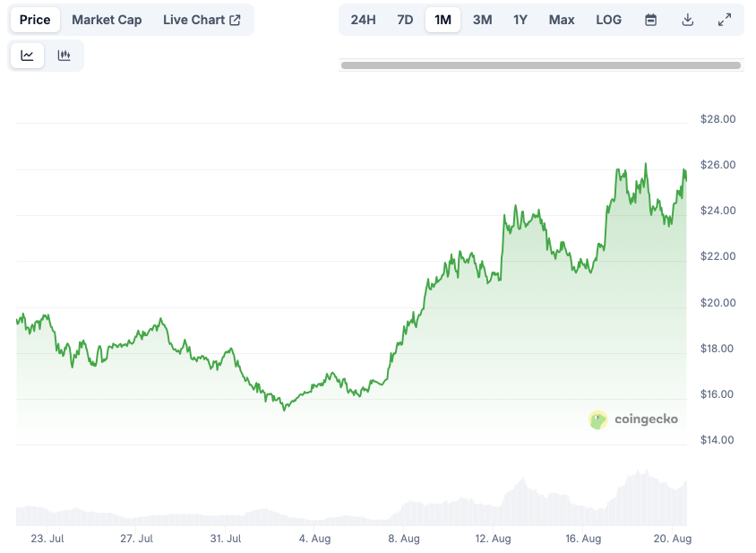Viewport: 756px width, 553px height.
Task: Download the chart data
Action: [688, 20]
